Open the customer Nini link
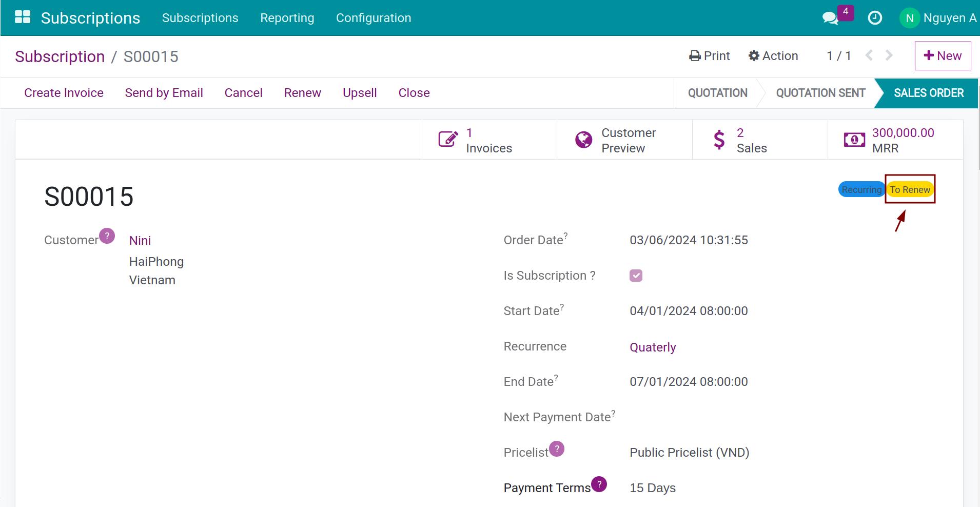Viewport: 980px width, 507px height. [x=140, y=241]
